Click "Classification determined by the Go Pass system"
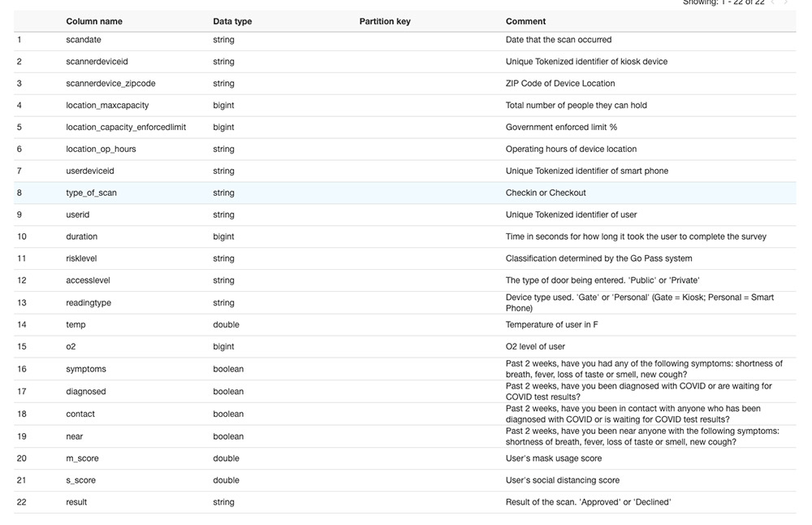 tap(599, 258)
